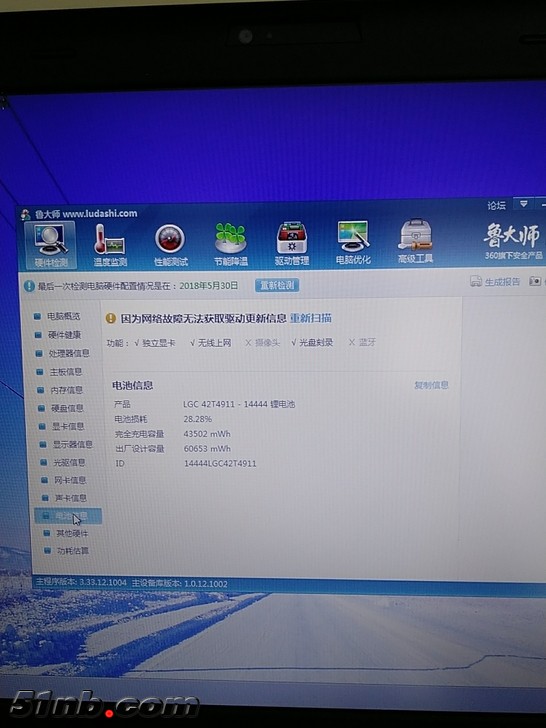546x728 pixels.
Task: Click the date 2018年5月30日
Action: pyautogui.click(x=208, y=286)
